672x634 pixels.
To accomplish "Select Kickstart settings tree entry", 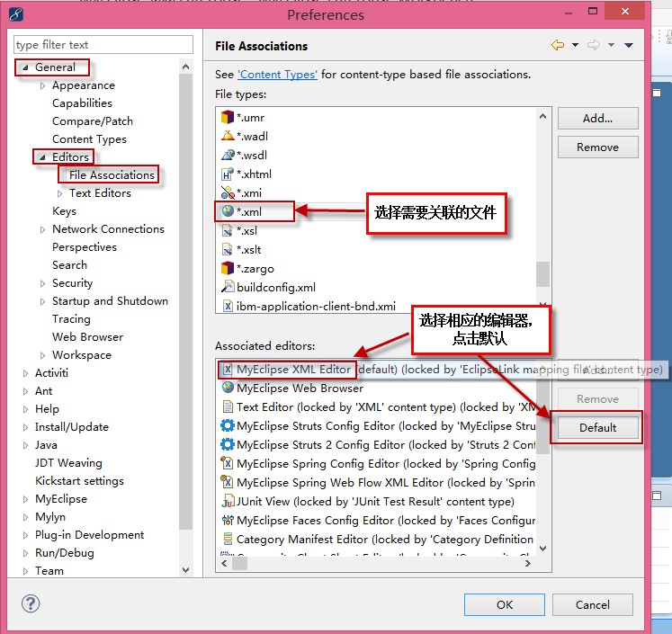I will pos(79,481).
